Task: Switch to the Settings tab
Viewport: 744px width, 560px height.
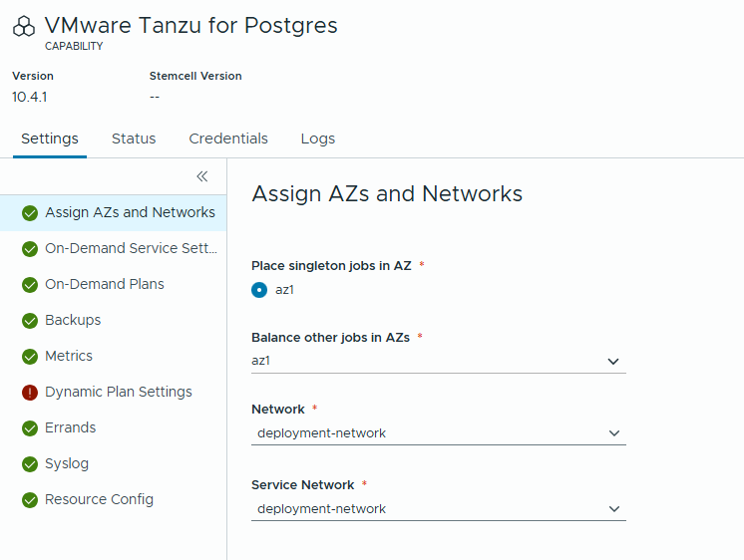Action: pyautogui.click(x=50, y=139)
